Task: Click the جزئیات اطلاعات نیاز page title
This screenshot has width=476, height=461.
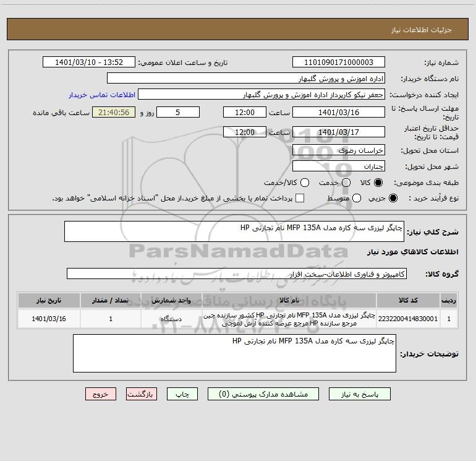Action: [x=421, y=30]
